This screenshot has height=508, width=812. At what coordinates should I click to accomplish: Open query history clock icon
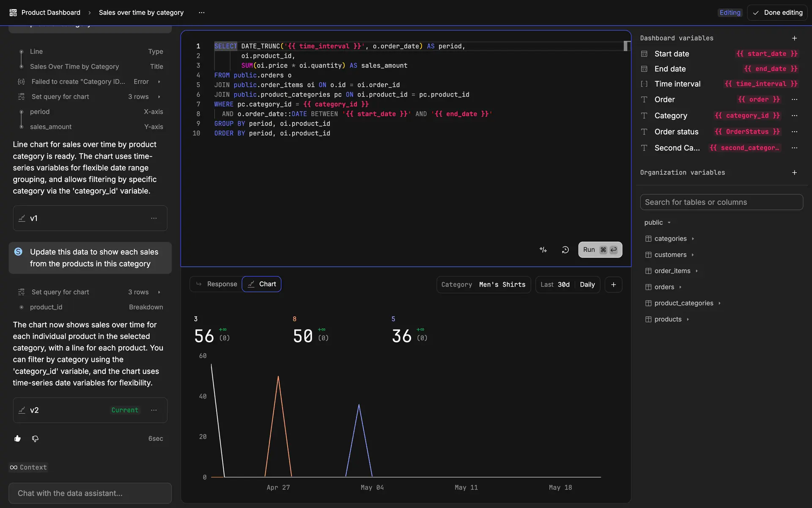(565, 250)
